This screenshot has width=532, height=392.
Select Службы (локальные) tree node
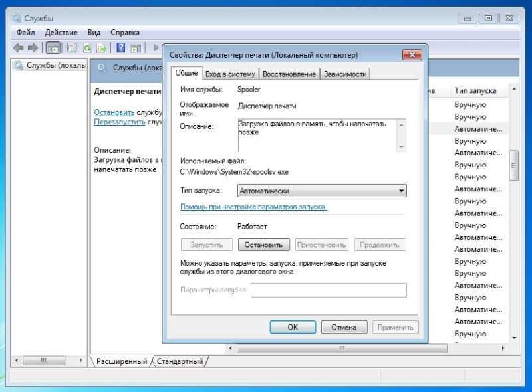(51, 66)
